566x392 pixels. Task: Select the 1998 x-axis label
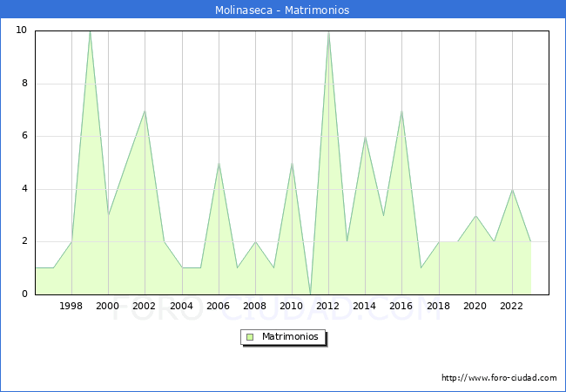71,306
